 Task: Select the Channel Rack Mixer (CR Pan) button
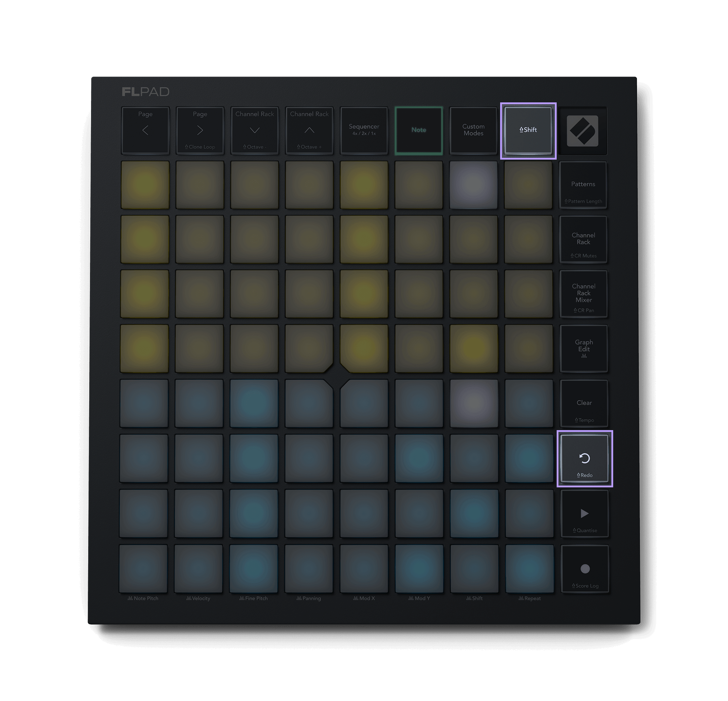pyautogui.click(x=584, y=294)
